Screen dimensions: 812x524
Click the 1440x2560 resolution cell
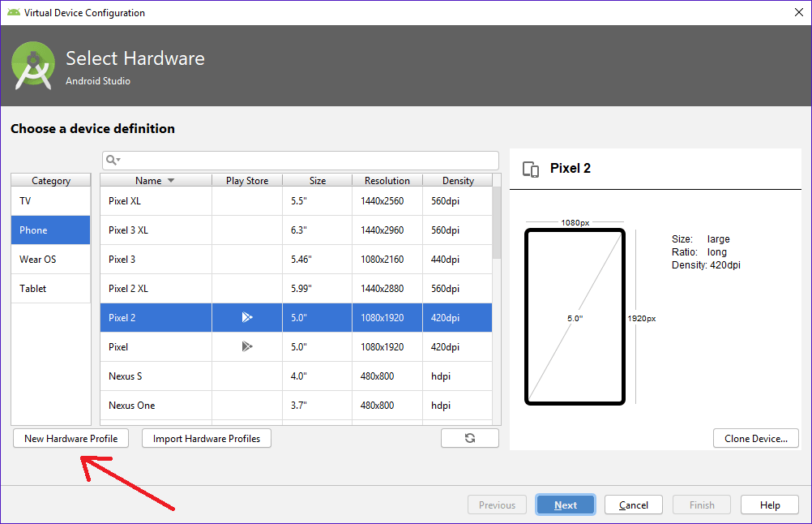point(387,201)
